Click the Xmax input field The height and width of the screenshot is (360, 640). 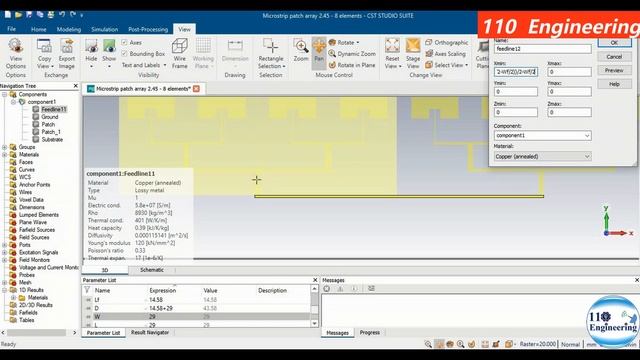click(x=569, y=72)
